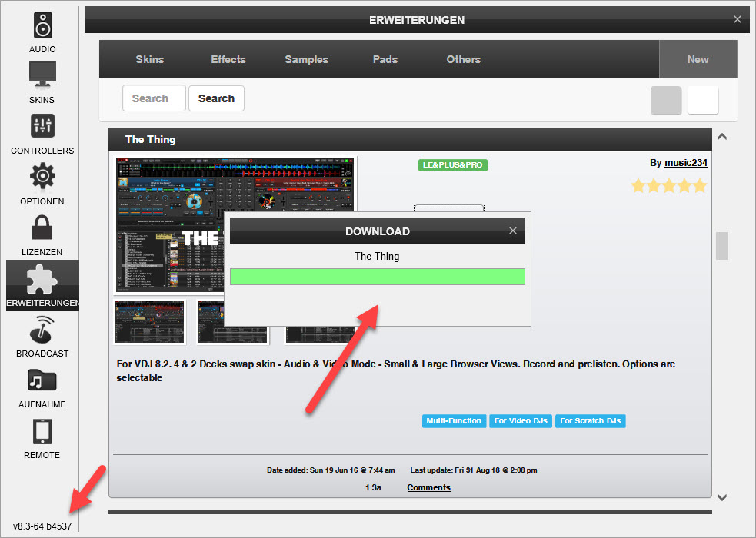Image resolution: width=756 pixels, height=538 pixels.
Task: Click the The Thing entry title
Action: [x=151, y=139]
